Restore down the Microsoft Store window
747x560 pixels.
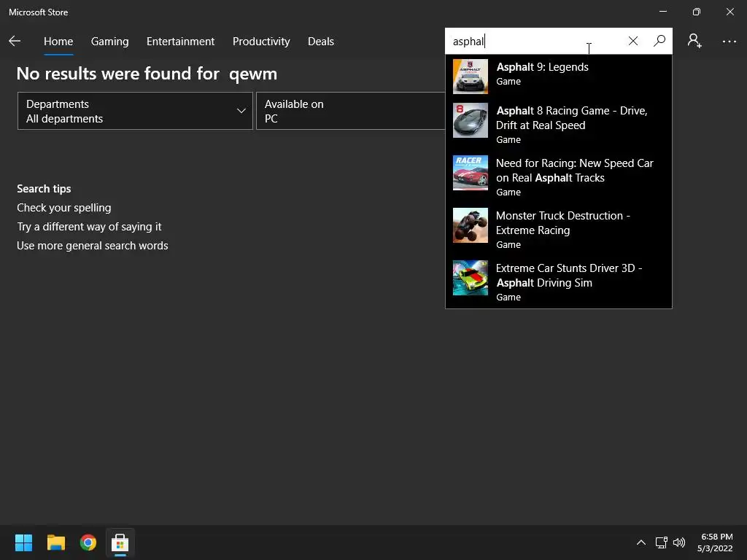coord(696,12)
